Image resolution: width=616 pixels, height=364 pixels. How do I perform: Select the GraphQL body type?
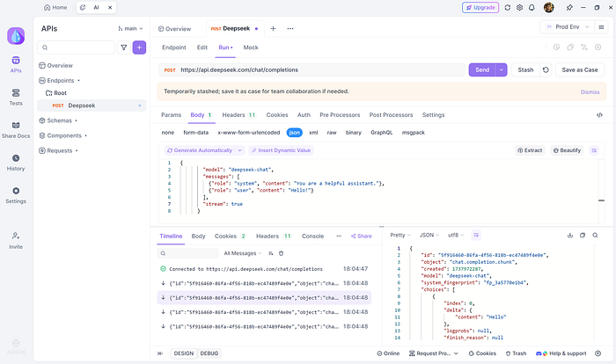tap(381, 133)
